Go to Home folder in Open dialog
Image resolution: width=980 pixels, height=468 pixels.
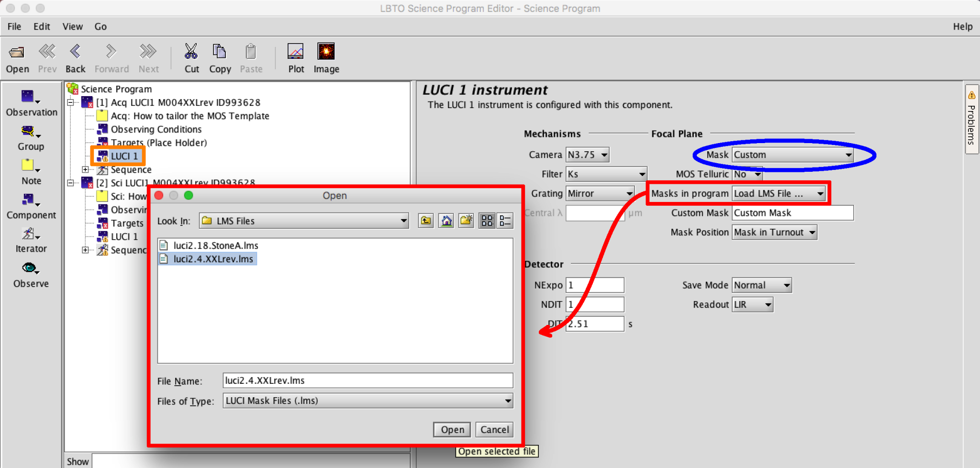pos(446,221)
